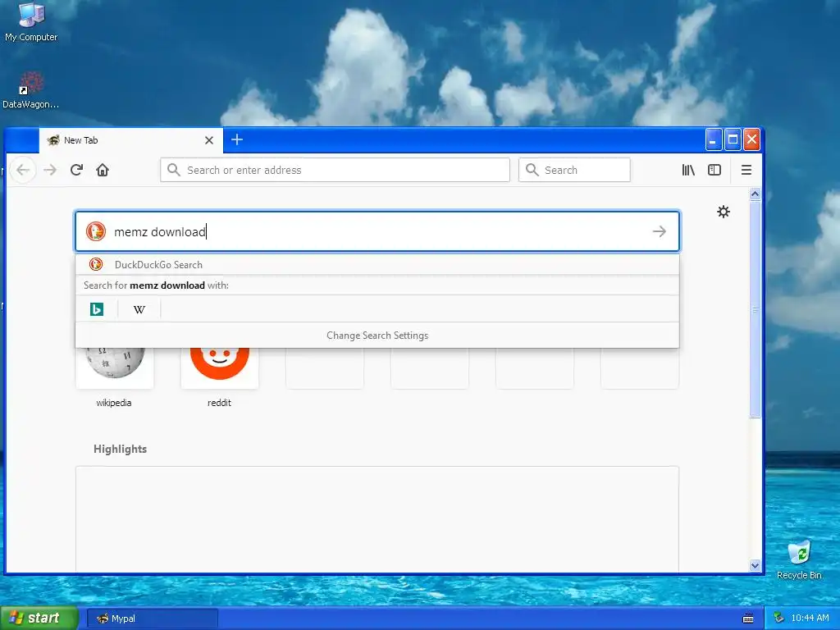
Task: Click the Search or enter address bar
Action: point(335,171)
